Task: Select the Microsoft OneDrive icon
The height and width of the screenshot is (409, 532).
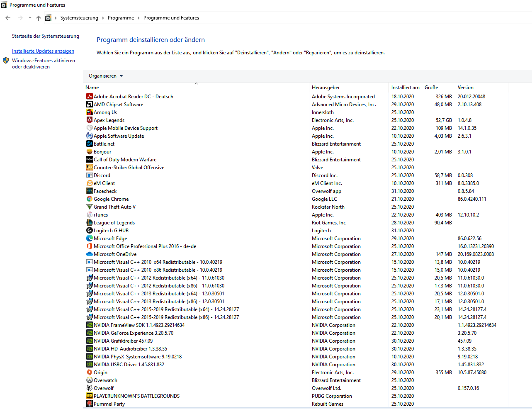Action: pyautogui.click(x=89, y=254)
